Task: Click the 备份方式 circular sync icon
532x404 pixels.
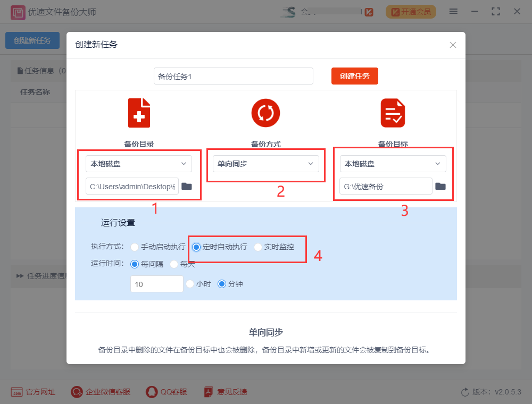Action: [265, 113]
